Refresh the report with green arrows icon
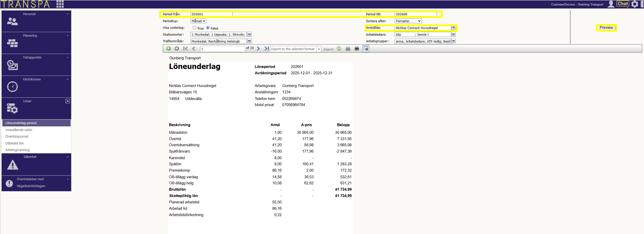Viewport: 644px width, 234px height. [x=339, y=49]
